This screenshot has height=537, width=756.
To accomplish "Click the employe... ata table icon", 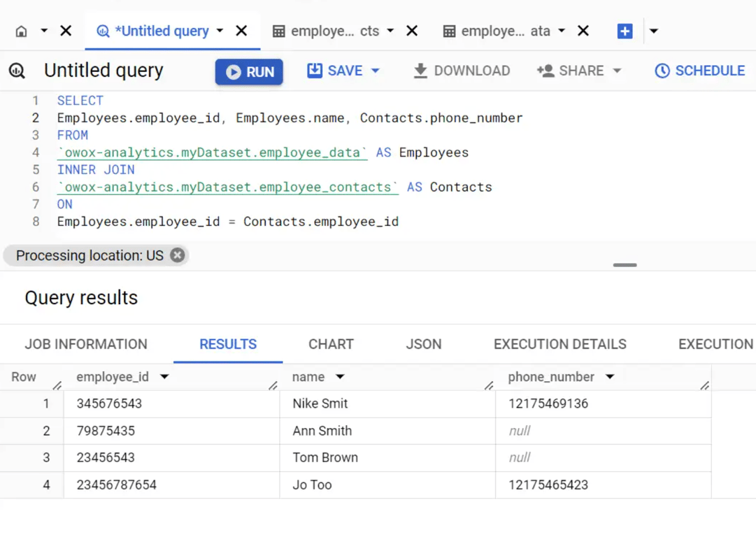I will 449,31.
